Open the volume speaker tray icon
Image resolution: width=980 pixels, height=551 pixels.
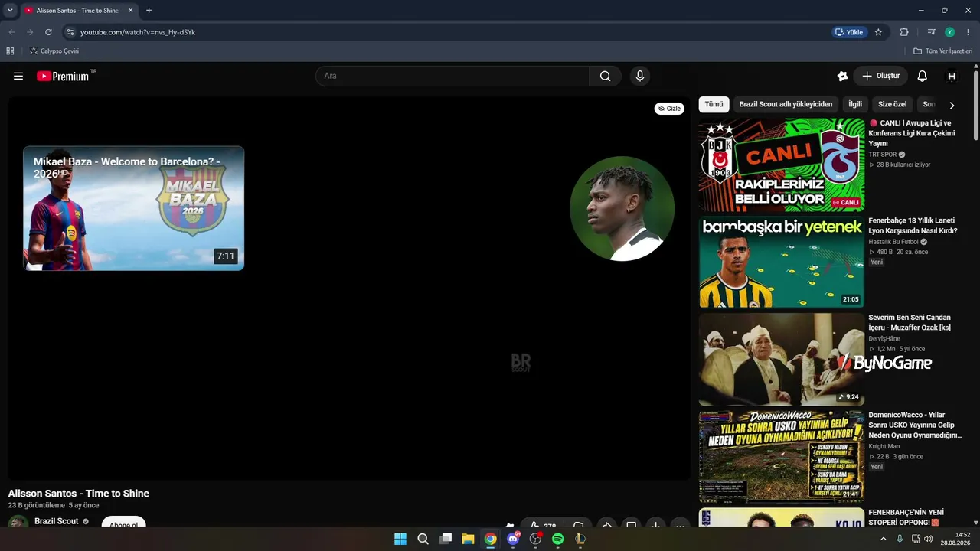pyautogui.click(x=929, y=539)
